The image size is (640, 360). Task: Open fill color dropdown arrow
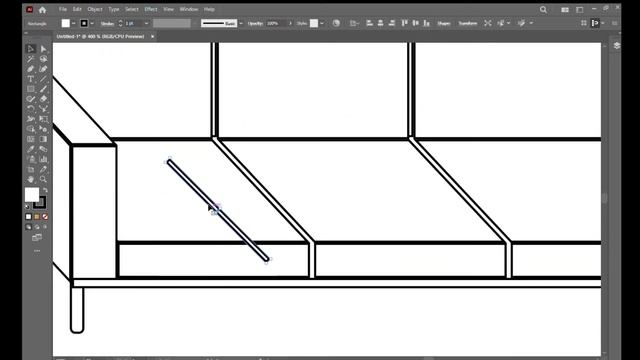[73, 23]
